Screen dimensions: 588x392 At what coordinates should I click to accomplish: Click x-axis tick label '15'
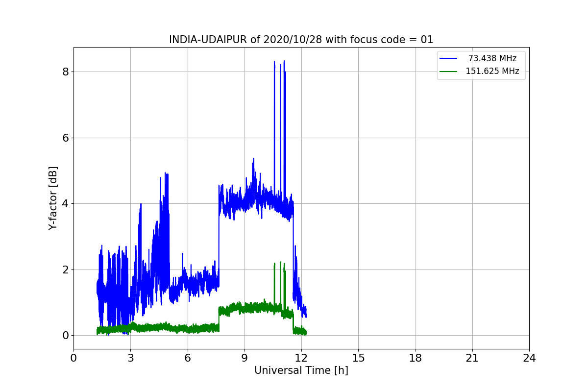[358, 358]
